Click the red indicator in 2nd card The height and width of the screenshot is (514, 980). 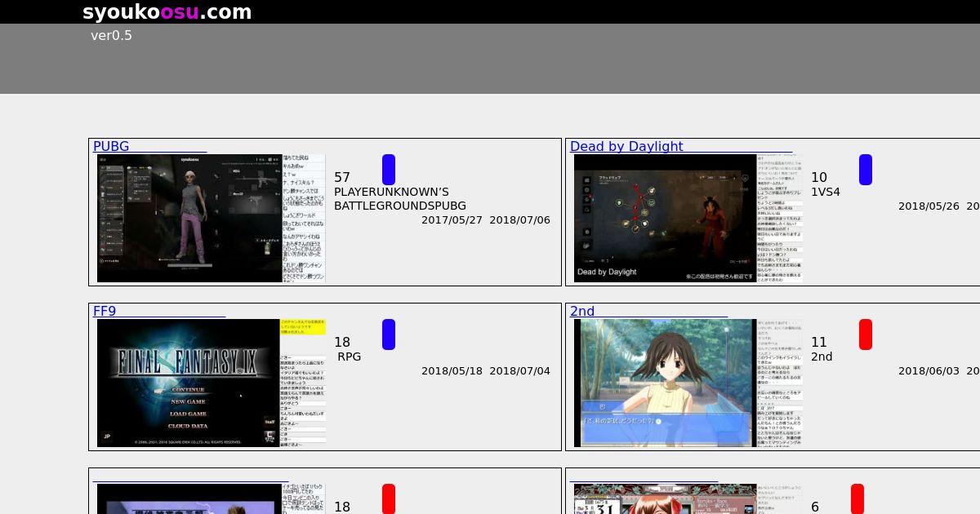pos(866,335)
